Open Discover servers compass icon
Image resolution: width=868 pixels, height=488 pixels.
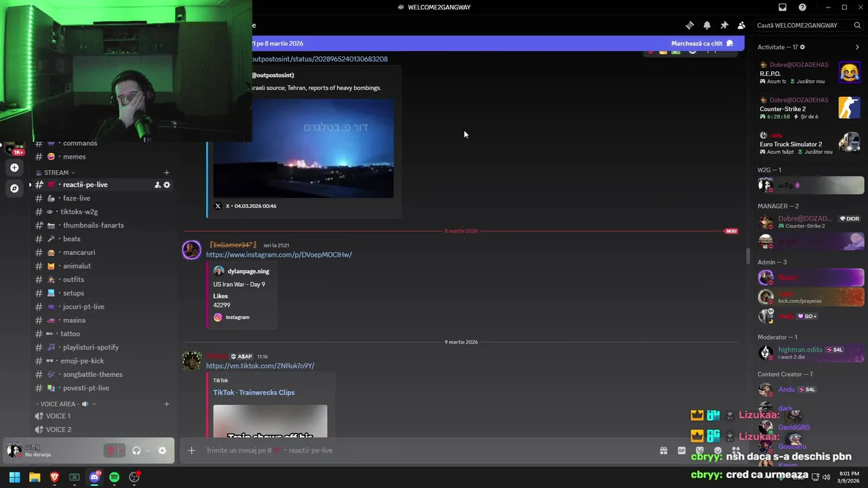point(14,188)
